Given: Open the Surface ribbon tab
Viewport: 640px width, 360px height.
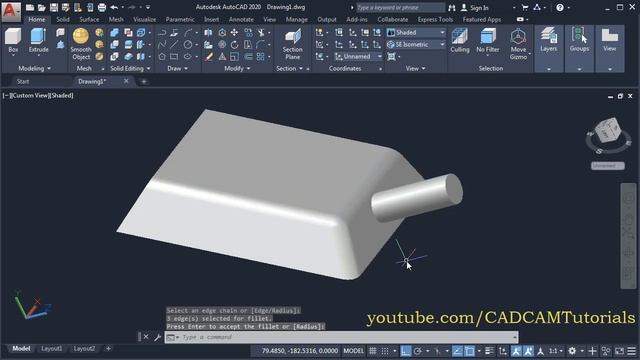Looking at the screenshot, I should coord(89,19).
